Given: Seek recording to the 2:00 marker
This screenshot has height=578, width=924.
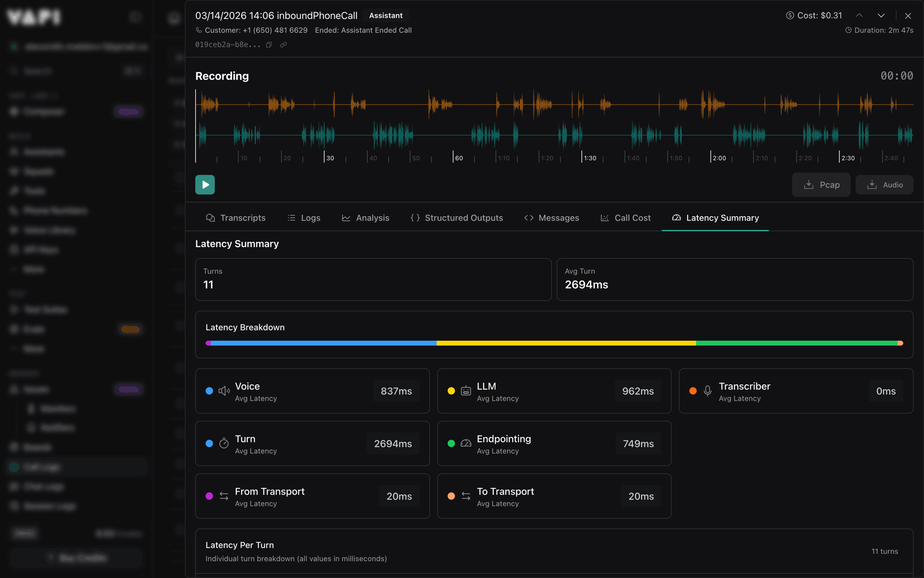Looking at the screenshot, I should [719, 158].
